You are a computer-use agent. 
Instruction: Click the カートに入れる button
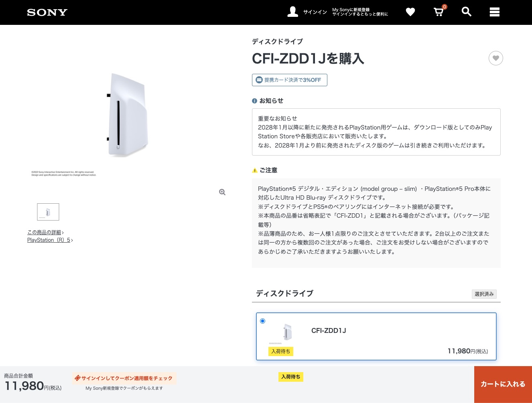503,384
